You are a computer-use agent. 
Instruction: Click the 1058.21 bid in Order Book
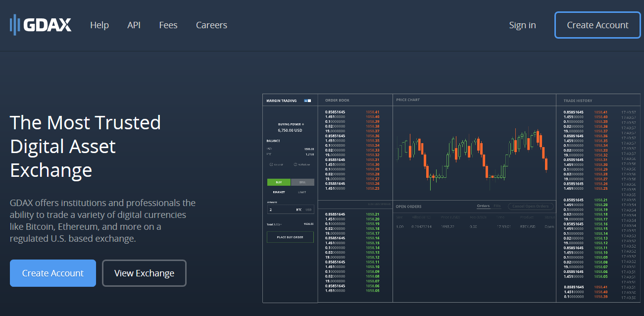(373, 214)
